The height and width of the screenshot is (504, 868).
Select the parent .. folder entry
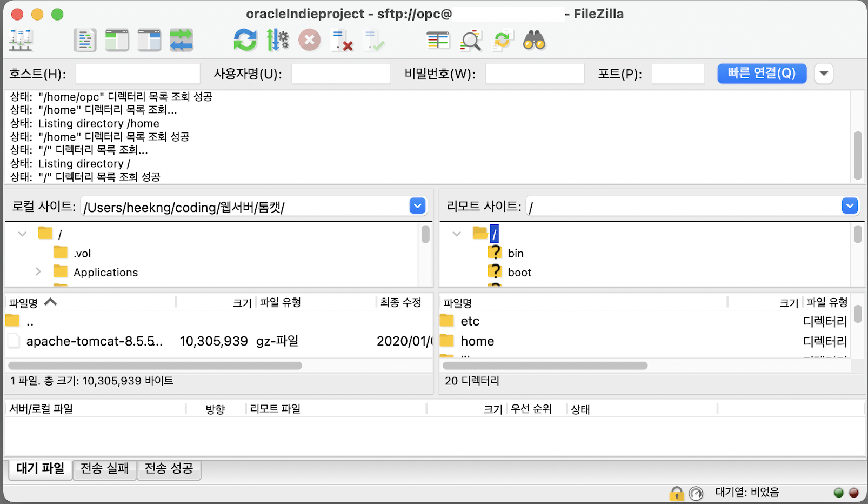(218, 322)
